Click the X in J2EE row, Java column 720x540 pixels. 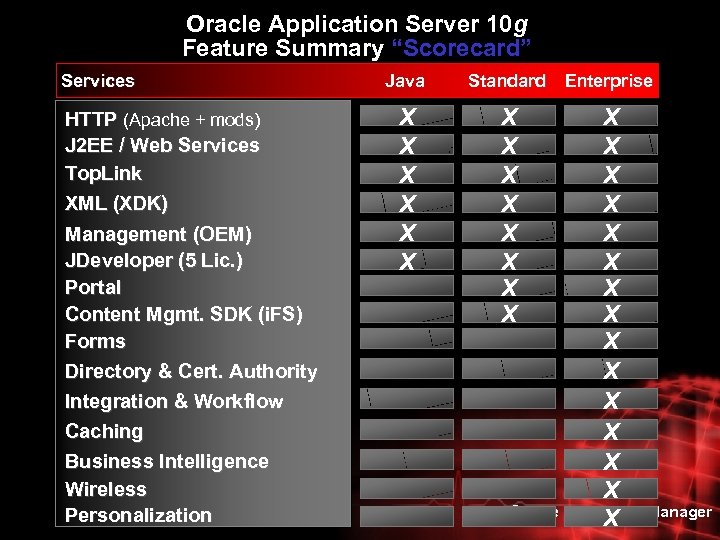pos(407,145)
